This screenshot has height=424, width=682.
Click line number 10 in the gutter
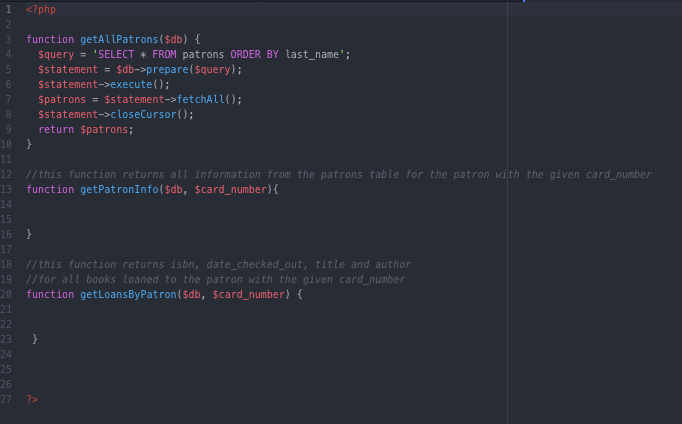pos(6,144)
